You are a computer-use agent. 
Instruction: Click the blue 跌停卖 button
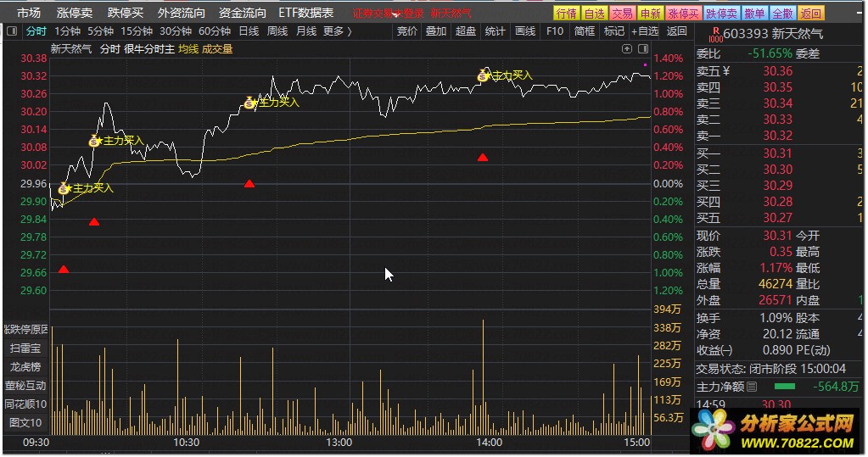coord(721,14)
